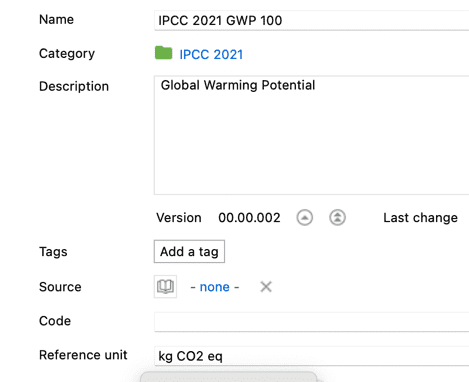469x382 pixels.
Task: Edit the Name field 'IPCC 2021 GWP 100'
Action: [311, 21]
